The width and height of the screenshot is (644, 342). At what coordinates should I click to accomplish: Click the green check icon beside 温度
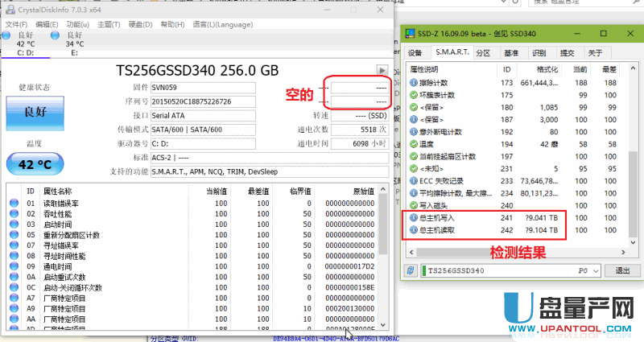point(414,143)
